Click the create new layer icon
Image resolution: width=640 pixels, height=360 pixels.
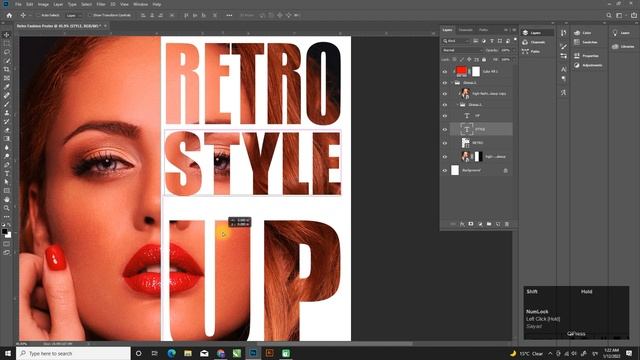(x=498, y=224)
